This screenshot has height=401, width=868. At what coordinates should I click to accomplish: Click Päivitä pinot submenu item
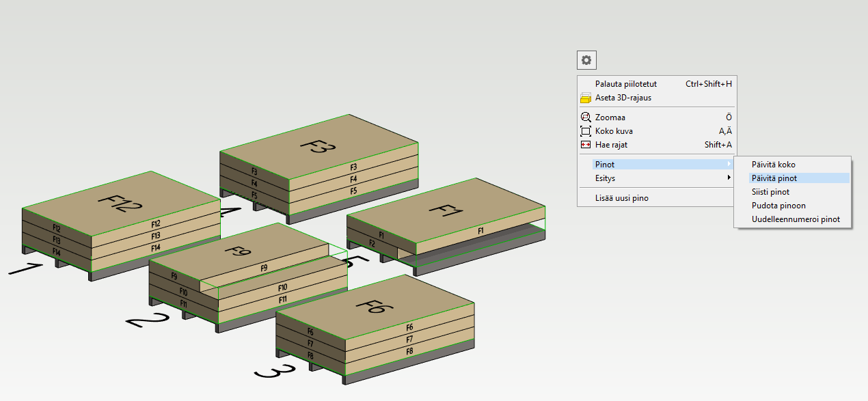[774, 178]
